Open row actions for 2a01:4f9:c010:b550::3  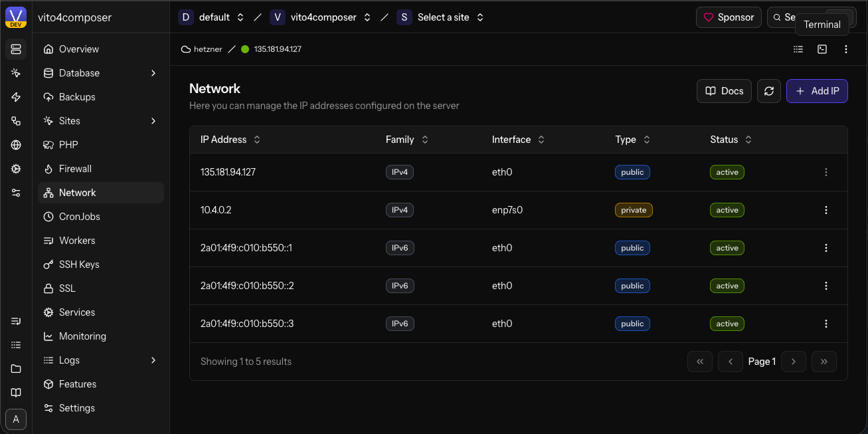tap(826, 324)
